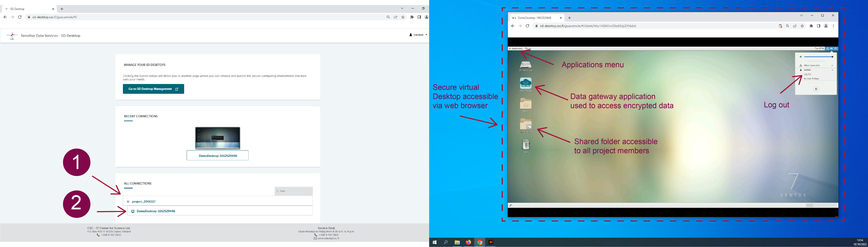Click zoom icon in DemoDesktop window address bar
Viewport: 868px width, 247px height.
(787, 26)
